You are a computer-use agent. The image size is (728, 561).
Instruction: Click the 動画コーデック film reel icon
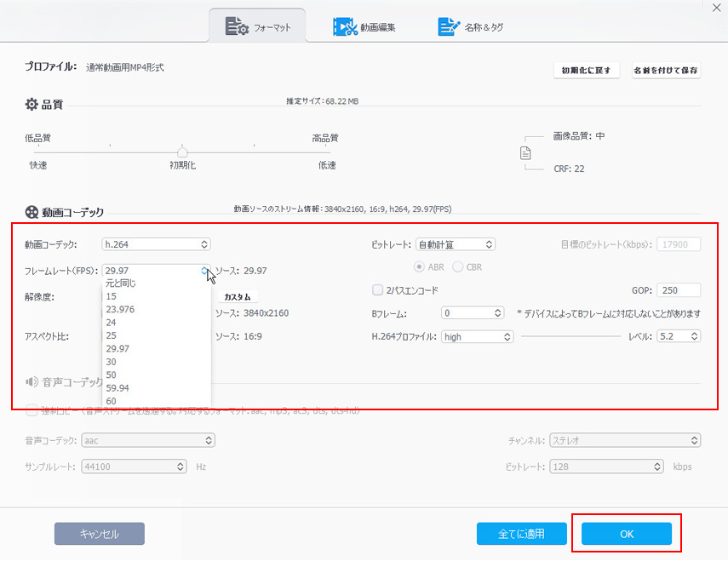coord(32,212)
